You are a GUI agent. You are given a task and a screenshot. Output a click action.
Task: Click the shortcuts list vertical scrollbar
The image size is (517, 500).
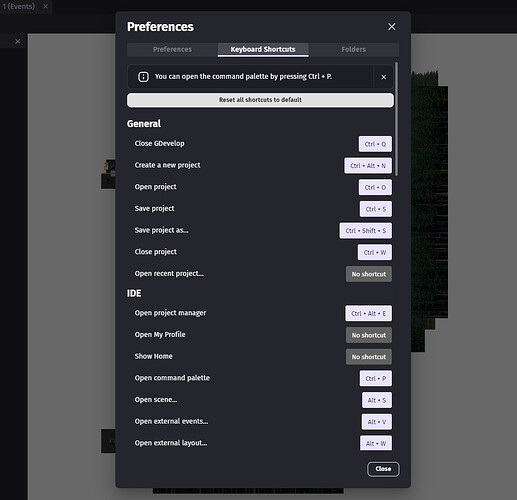click(x=396, y=119)
